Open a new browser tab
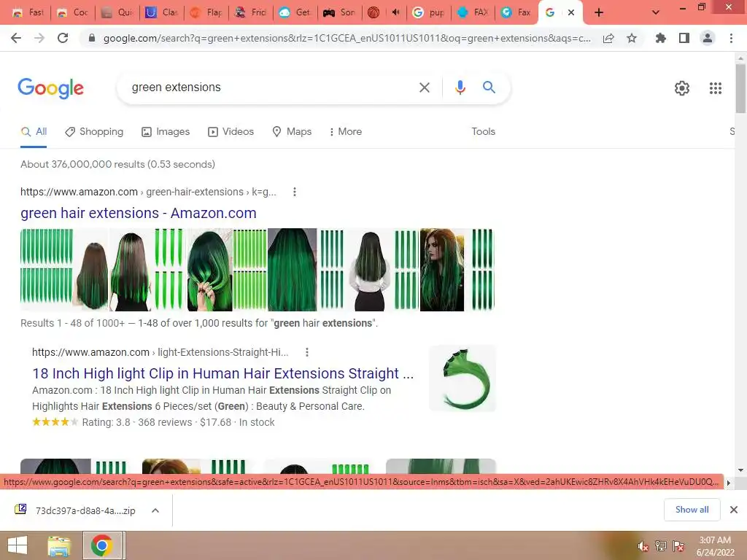This screenshot has width=747, height=560. [x=599, y=12]
